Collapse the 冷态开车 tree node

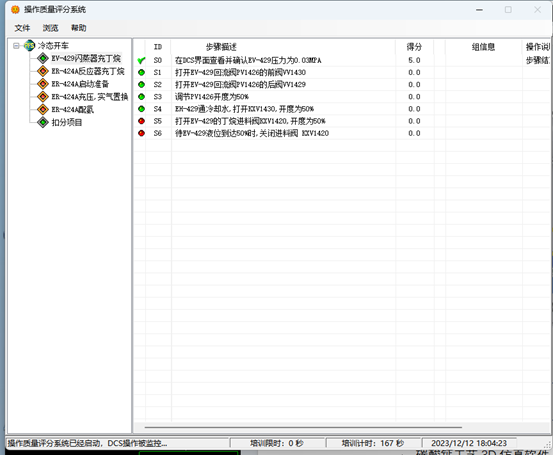16,46
